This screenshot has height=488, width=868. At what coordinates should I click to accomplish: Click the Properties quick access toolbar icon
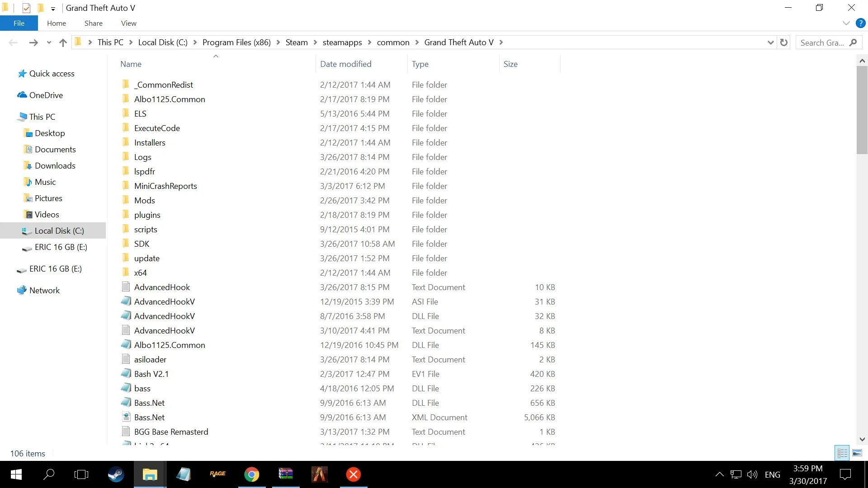pos(26,8)
